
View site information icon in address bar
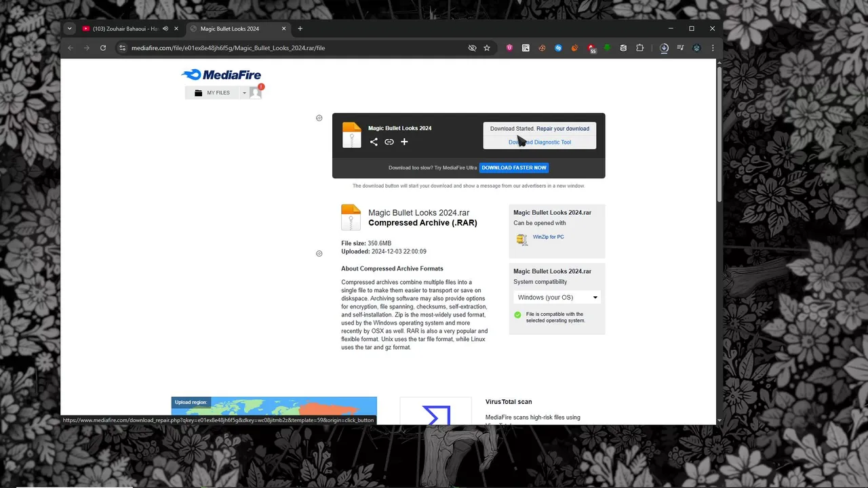tap(123, 48)
